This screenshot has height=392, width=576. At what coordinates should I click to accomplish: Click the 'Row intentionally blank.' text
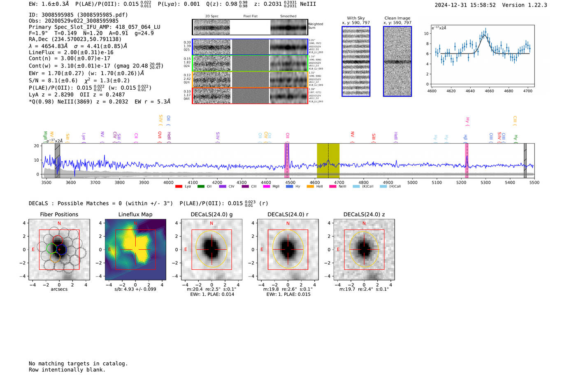pos(67,370)
